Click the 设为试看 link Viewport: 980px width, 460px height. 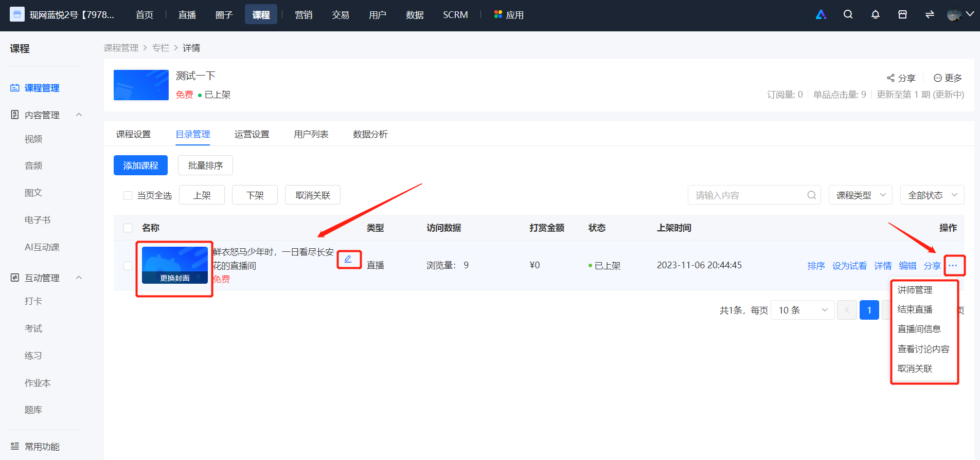point(849,266)
